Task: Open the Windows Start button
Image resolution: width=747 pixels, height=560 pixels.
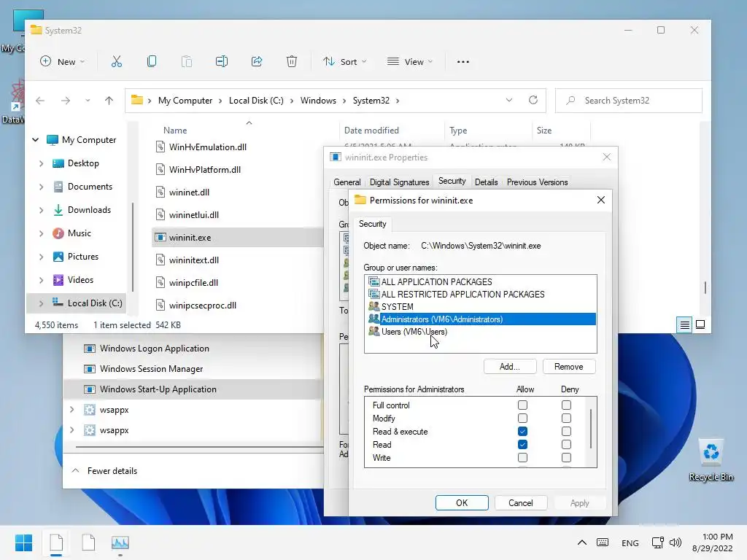Action: pyautogui.click(x=23, y=542)
